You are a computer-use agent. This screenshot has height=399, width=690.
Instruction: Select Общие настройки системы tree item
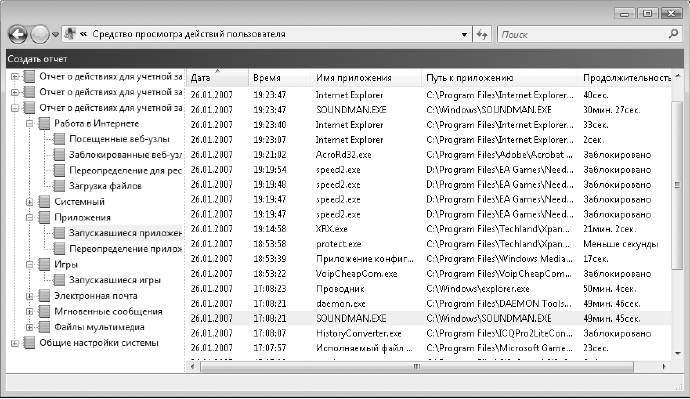click(99, 343)
